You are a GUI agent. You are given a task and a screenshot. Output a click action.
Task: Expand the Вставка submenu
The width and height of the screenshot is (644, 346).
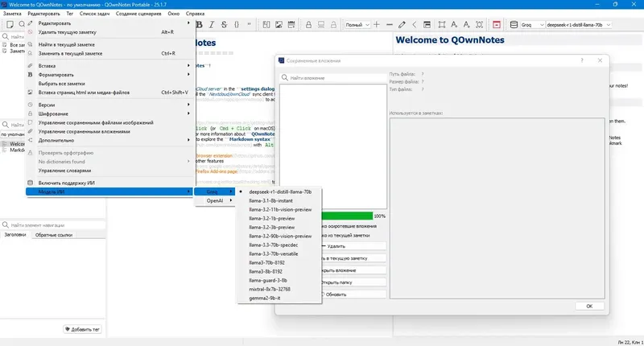click(x=109, y=66)
